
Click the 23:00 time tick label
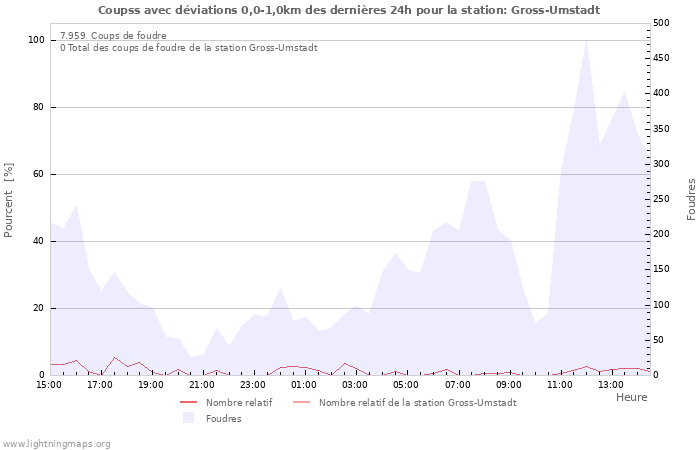pos(253,385)
